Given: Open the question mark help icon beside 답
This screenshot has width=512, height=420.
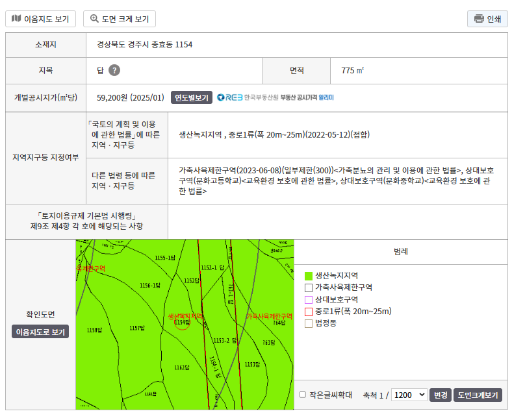Looking at the screenshot, I should pos(114,70).
